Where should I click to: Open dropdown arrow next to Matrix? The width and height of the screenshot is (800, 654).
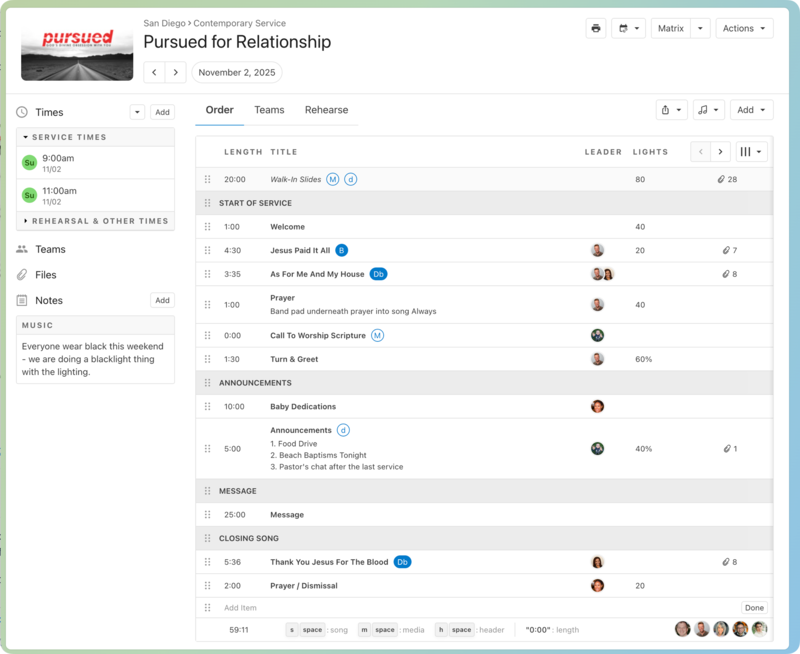coord(700,28)
